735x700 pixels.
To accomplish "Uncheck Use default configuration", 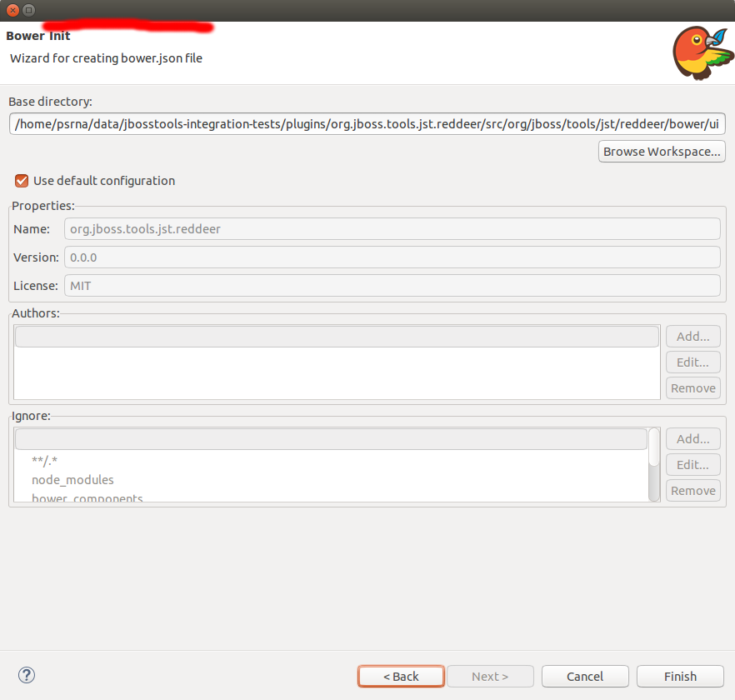I will pos(22,181).
